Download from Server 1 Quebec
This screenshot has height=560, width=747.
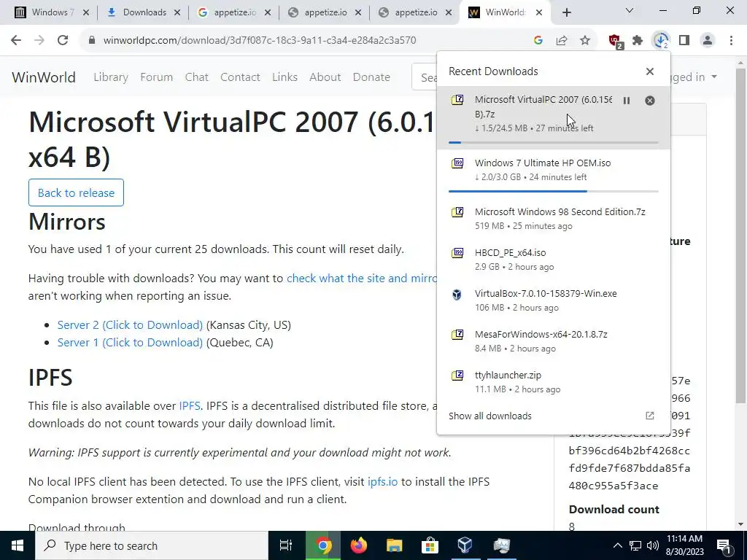tap(130, 343)
